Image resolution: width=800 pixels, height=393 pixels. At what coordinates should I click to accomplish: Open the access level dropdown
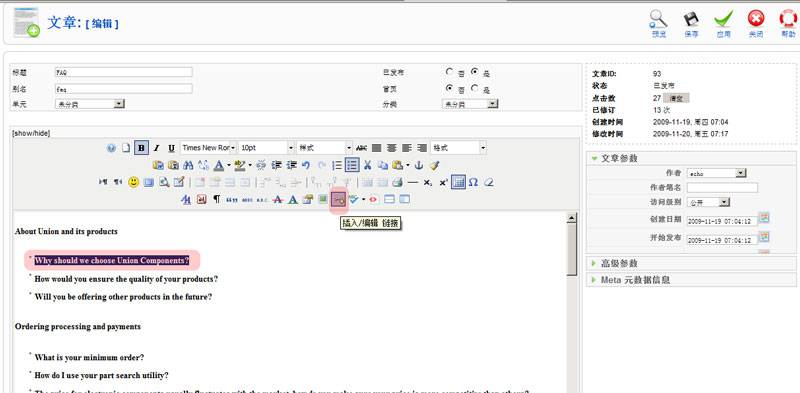(709, 202)
